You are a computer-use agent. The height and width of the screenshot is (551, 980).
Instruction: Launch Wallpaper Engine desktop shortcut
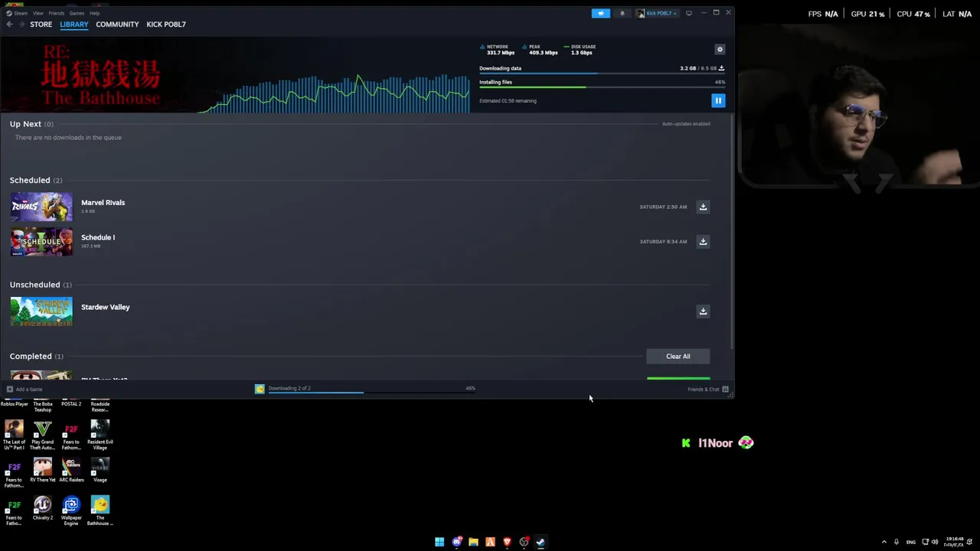71,510
